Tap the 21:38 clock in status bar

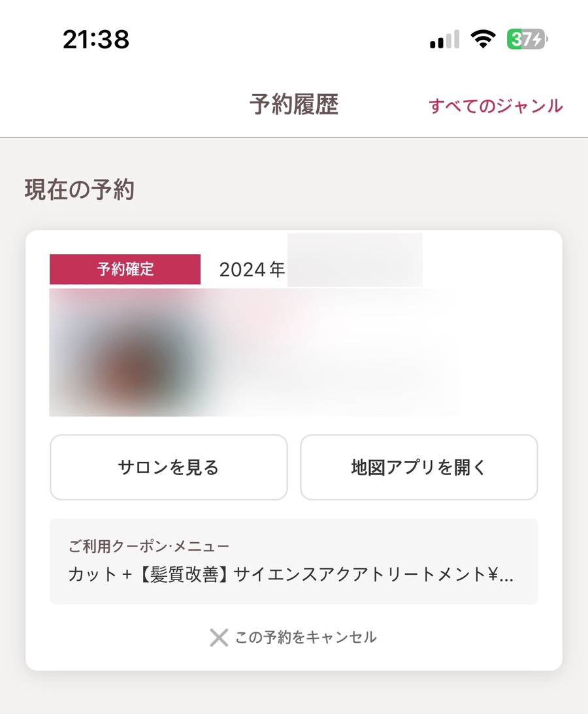pos(96,39)
